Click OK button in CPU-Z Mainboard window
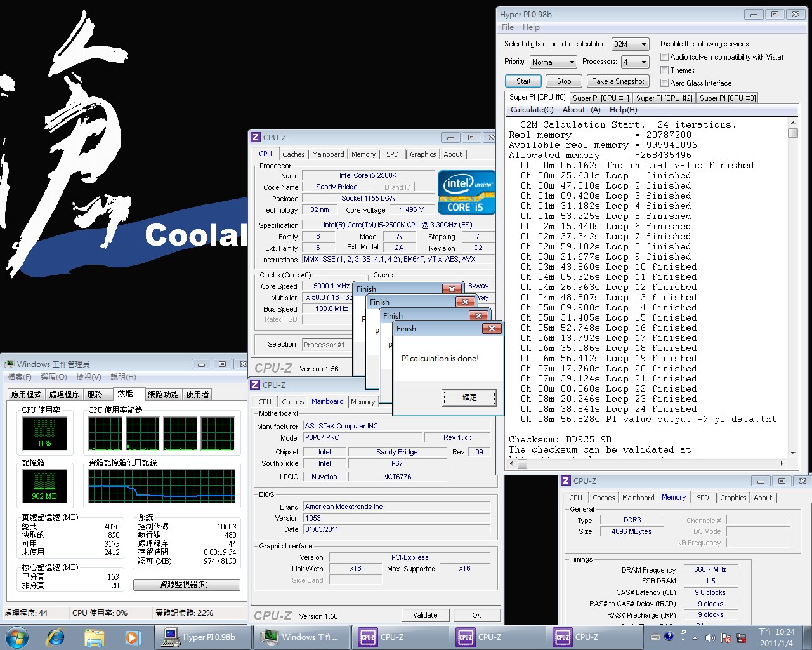The height and width of the screenshot is (650, 812). point(476,615)
